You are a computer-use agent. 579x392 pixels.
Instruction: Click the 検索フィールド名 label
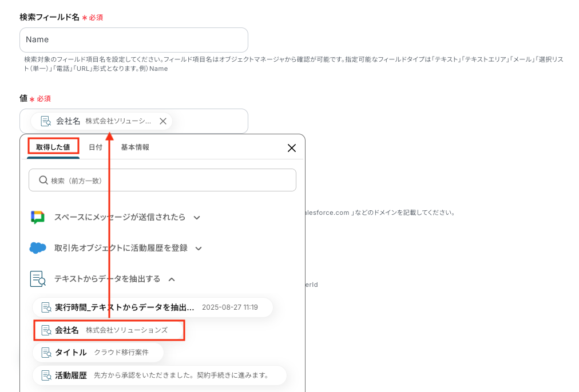click(49, 17)
